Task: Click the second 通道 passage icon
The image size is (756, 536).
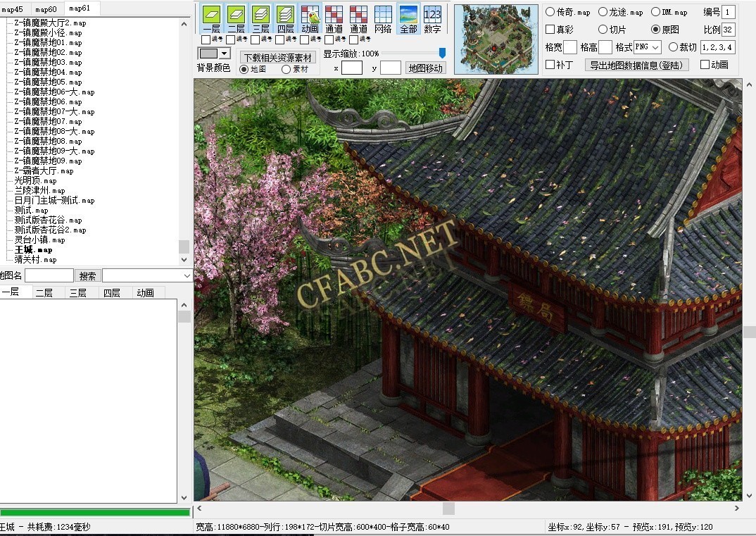Action: [359, 19]
